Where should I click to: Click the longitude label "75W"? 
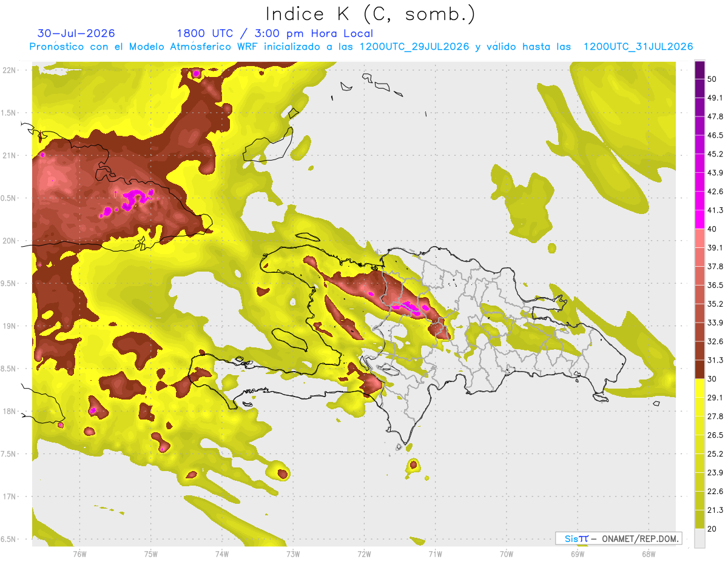[x=151, y=554]
